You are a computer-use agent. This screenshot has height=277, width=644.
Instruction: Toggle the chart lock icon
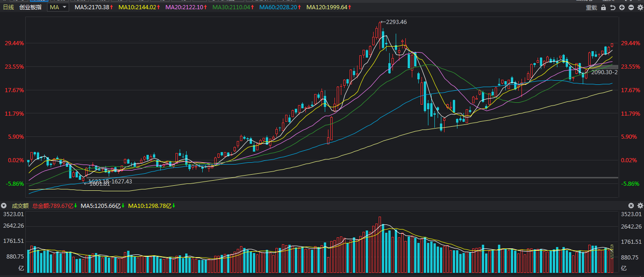click(603, 7)
